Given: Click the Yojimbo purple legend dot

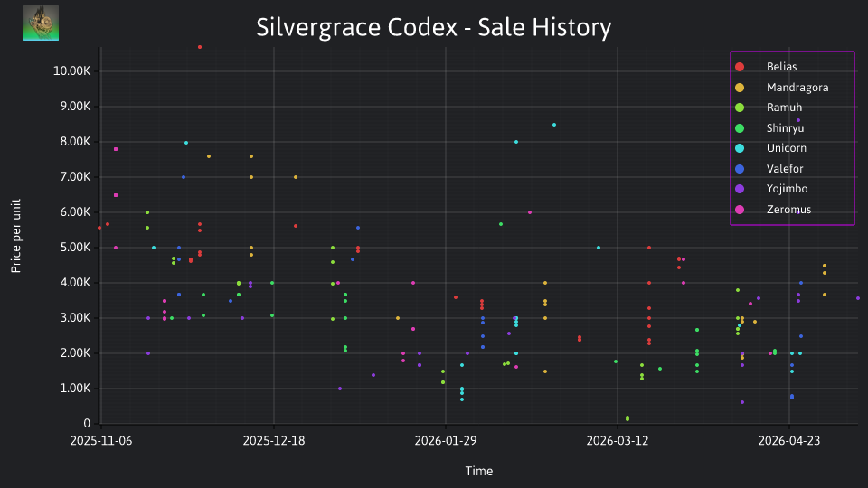Looking at the screenshot, I should coord(740,189).
